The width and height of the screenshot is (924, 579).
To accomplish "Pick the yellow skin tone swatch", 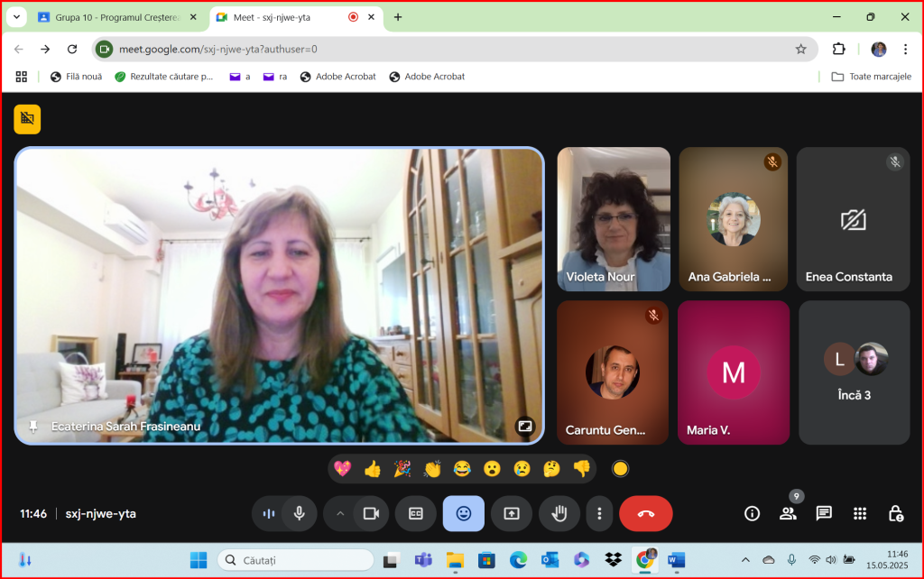I will pyautogui.click(x=620, y=468).
